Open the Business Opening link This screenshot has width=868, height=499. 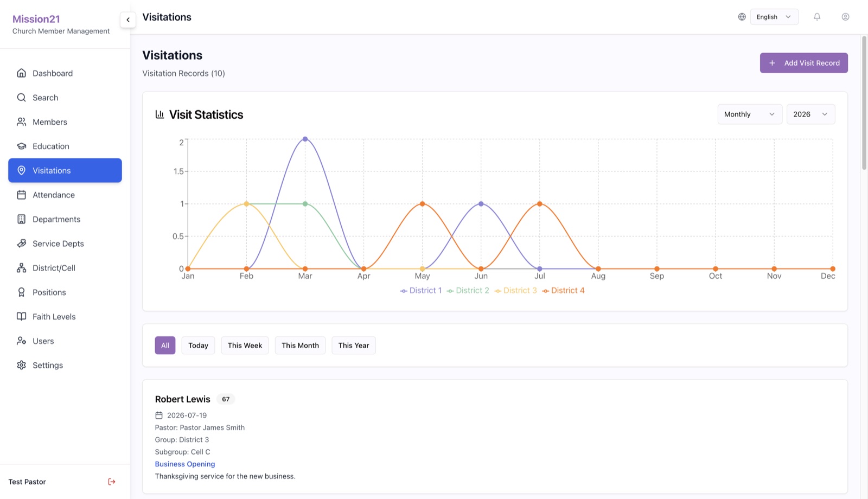pos(185,464)
